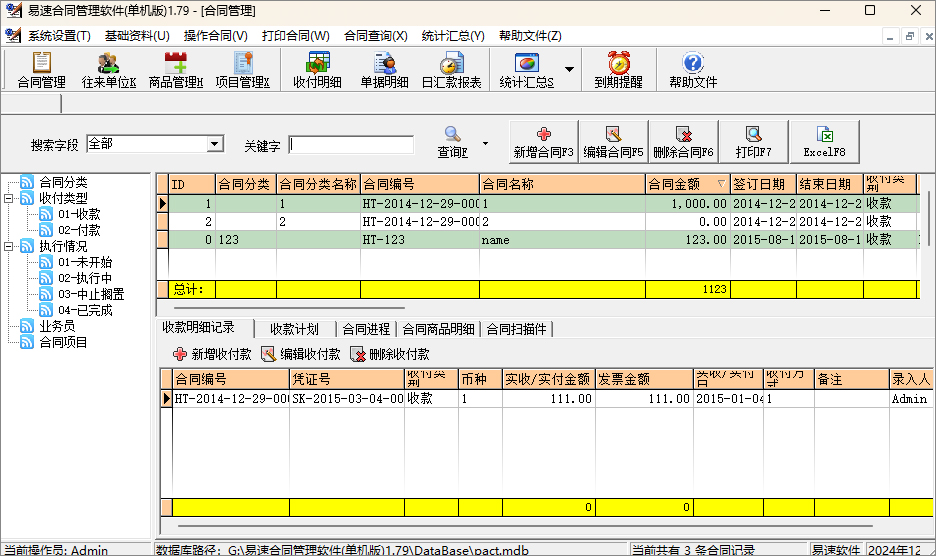Open 统计汇总(Y) menu
The height and width of the screenshot is (556, 936).
click(453, 36)
